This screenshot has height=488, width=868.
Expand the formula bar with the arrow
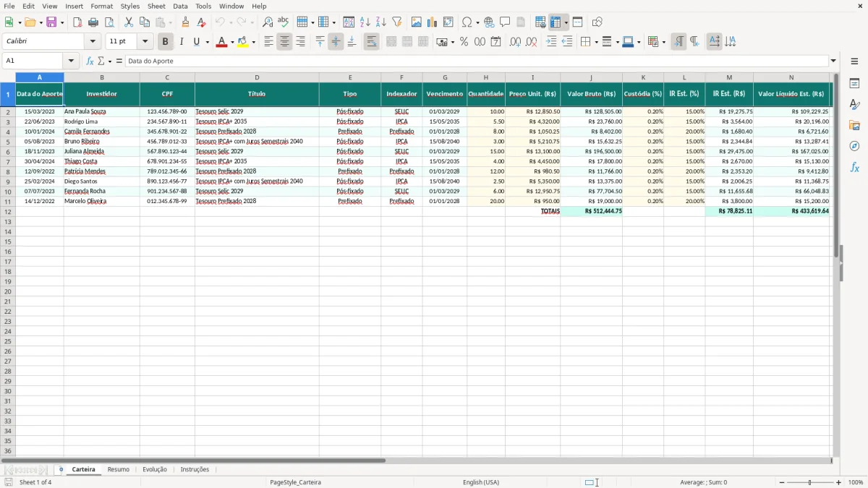pyautogui.click(x=833, y=61)
